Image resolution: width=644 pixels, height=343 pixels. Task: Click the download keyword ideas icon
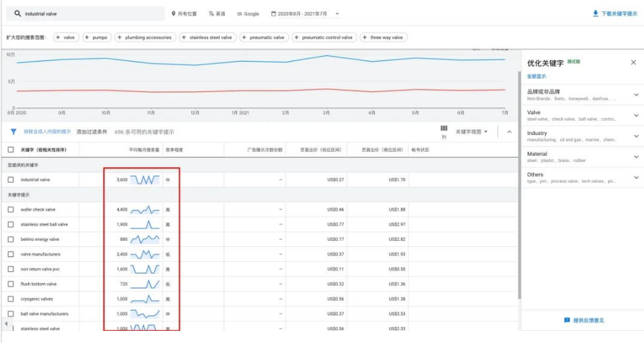(595, 13)
